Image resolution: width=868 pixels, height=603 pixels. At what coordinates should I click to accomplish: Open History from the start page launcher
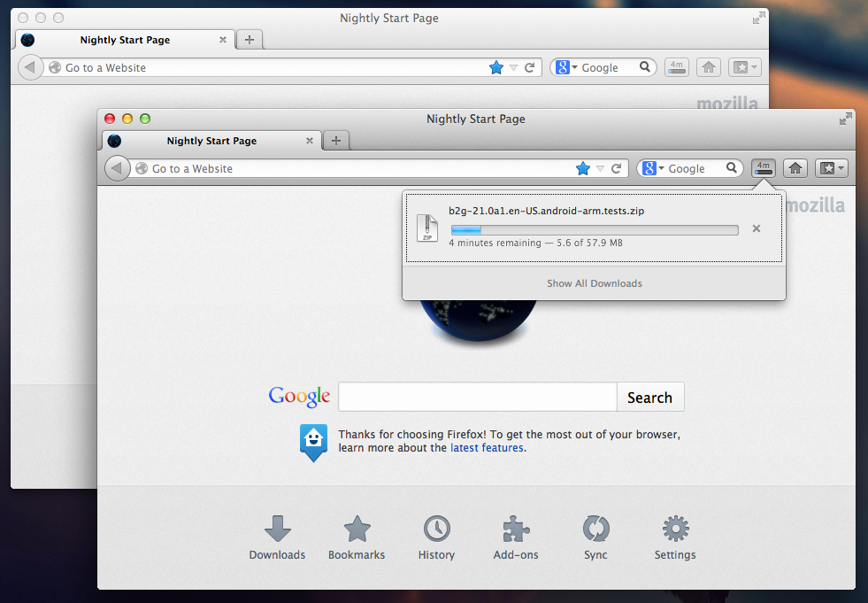tap(436, 537)
